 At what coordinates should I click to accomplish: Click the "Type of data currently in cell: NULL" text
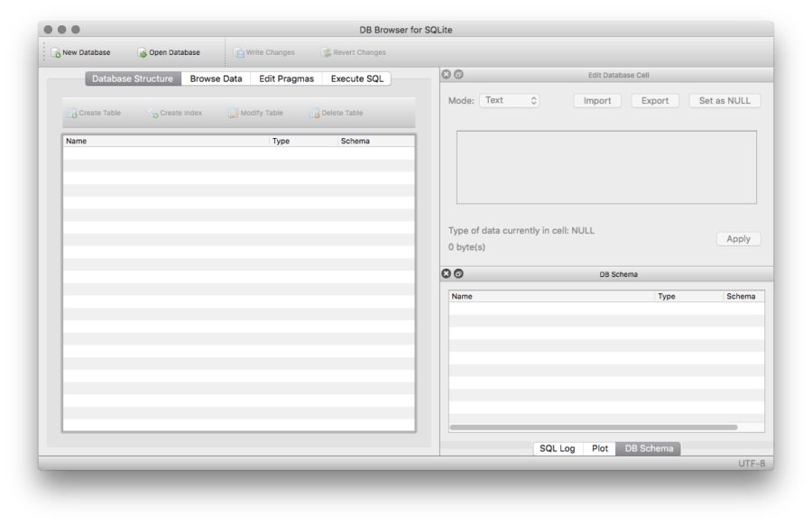521,230
